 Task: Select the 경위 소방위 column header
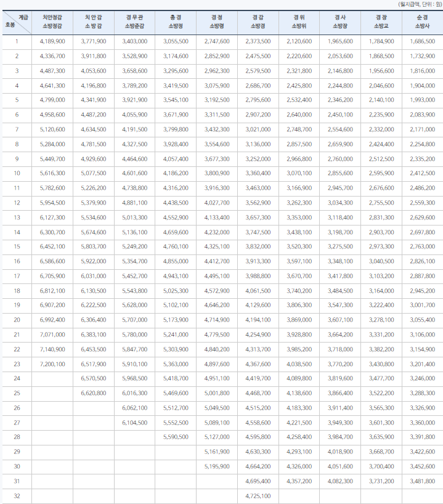pyautogui.click(x=299, y=22)
